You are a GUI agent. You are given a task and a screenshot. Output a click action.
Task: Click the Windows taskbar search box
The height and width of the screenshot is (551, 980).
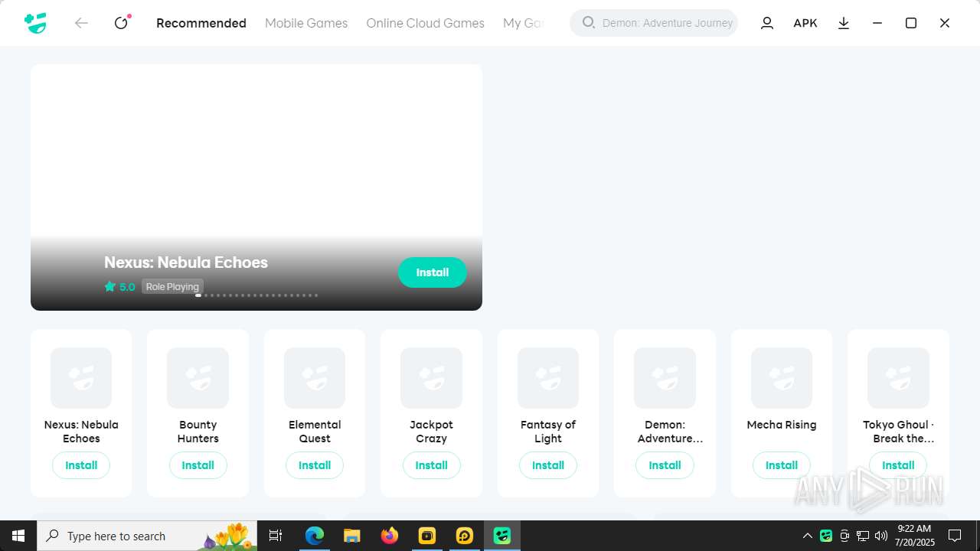click(x=147, y=536)
